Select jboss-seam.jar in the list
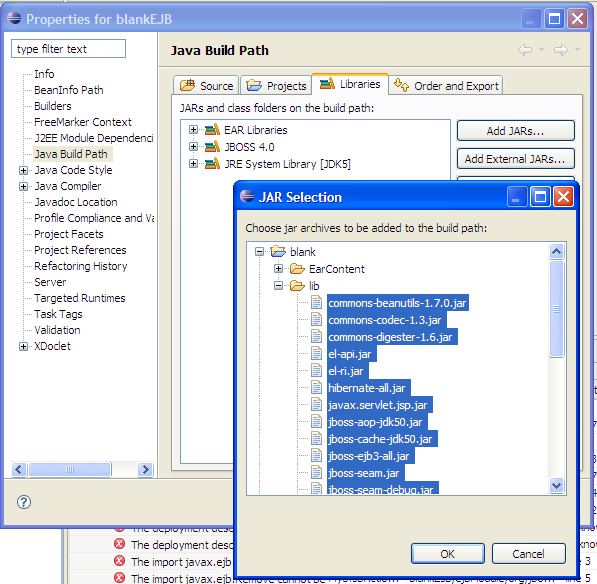 364,473
